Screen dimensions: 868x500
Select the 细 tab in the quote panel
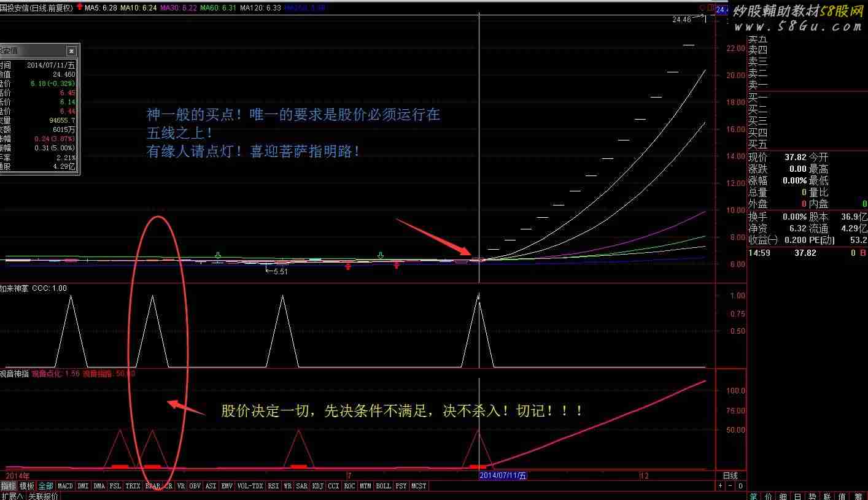pyautogui.click(x=783, y=496)
